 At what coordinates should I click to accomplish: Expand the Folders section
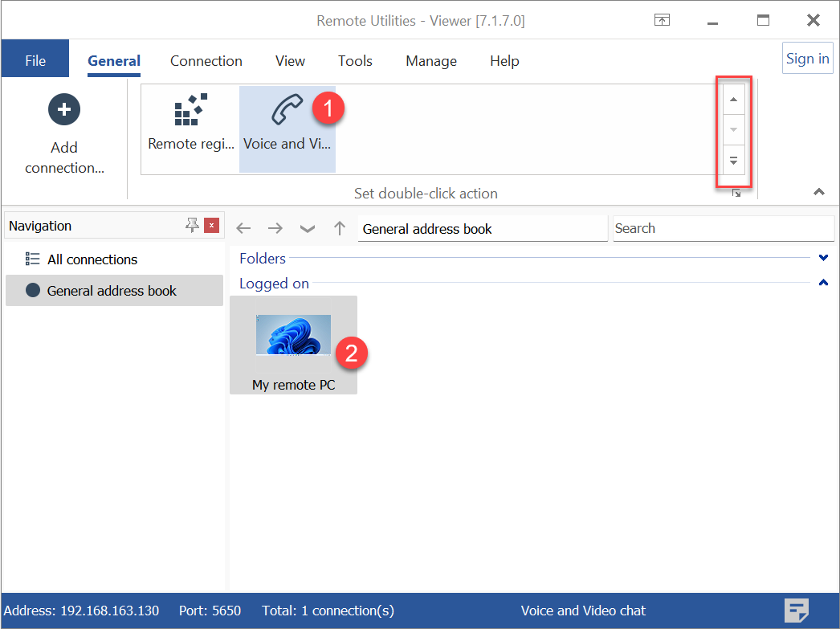coord(822,258)
